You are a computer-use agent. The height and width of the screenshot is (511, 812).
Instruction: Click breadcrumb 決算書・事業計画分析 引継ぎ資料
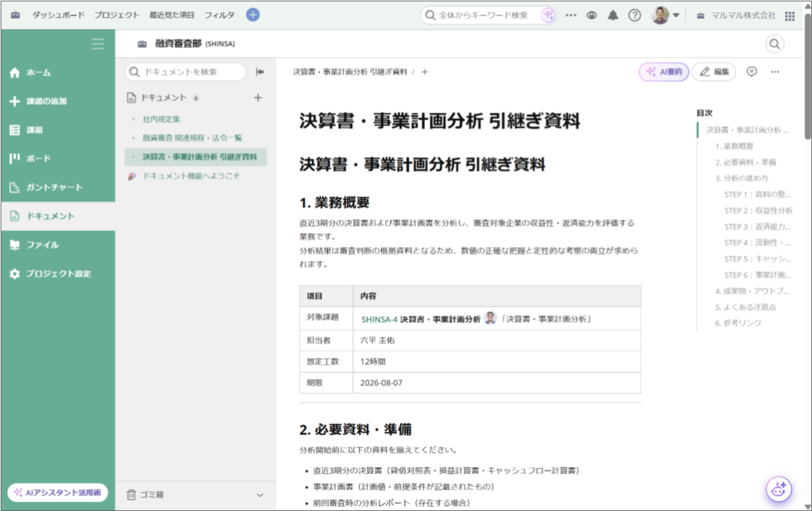pos(350,72)
